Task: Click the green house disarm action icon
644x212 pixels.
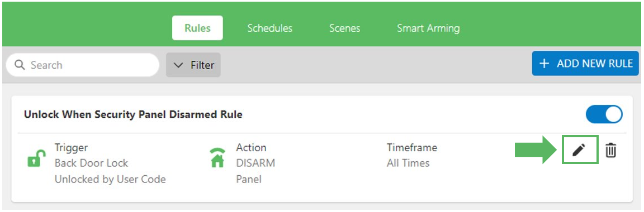Action: [217, 158]
